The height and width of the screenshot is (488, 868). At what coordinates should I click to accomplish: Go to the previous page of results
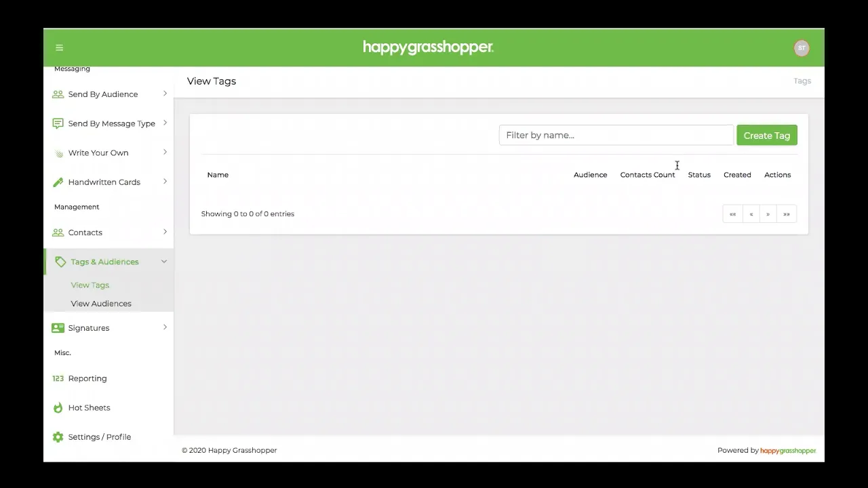pos(751,214)
